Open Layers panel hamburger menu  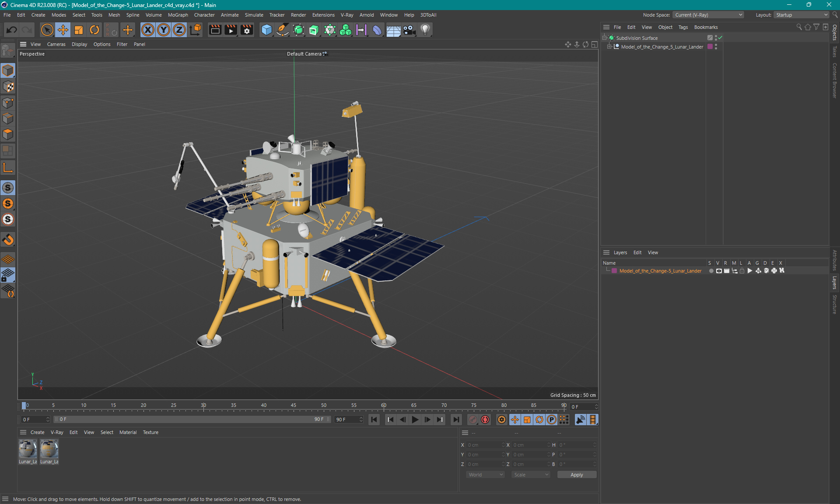click(x=606, y=252)
